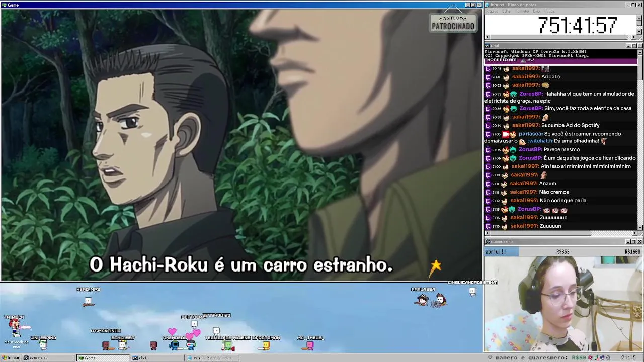Click the DPROTOMAN yellow avatar
644x362 pixels.
click(x=266, y=345)
